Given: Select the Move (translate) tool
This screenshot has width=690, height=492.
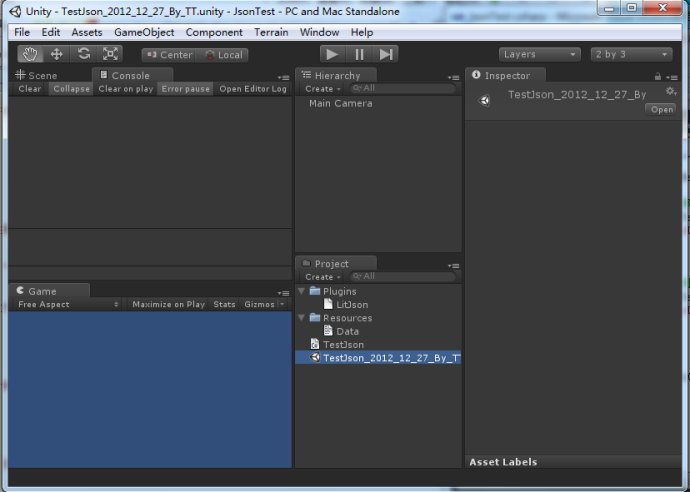Looking at the screenshot, I should 56,54.
